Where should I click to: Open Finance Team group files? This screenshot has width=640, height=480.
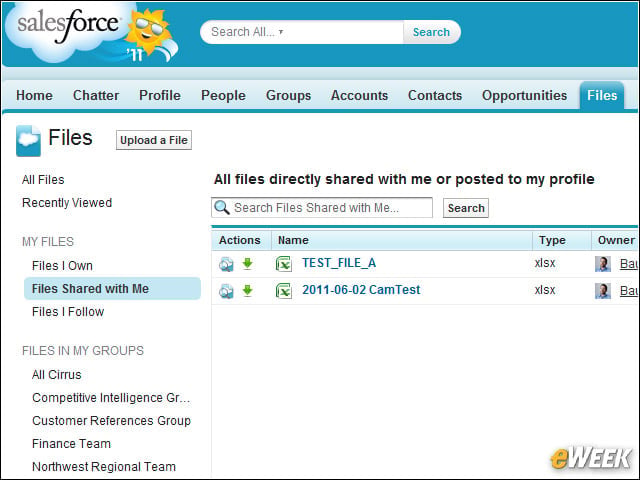coord(71,443)
